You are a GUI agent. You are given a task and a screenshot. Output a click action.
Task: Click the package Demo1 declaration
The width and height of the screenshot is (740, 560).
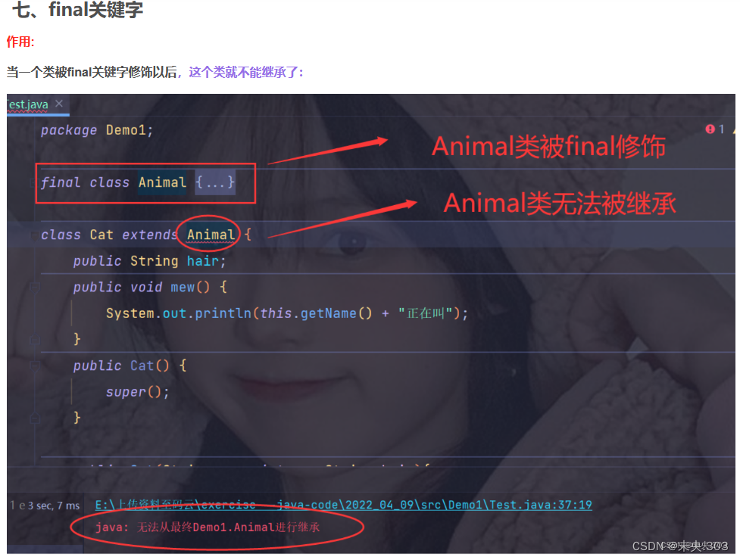[x=97, y=130]
